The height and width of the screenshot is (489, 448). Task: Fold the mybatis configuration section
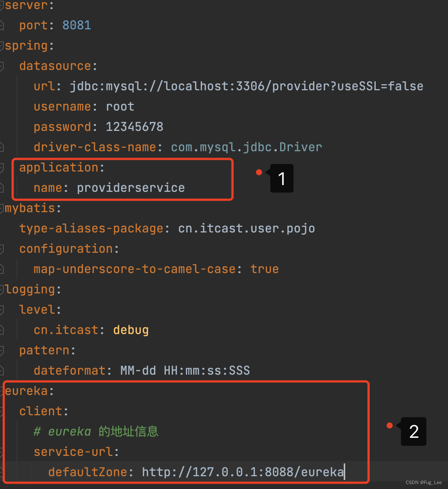[x=2, y=249]
